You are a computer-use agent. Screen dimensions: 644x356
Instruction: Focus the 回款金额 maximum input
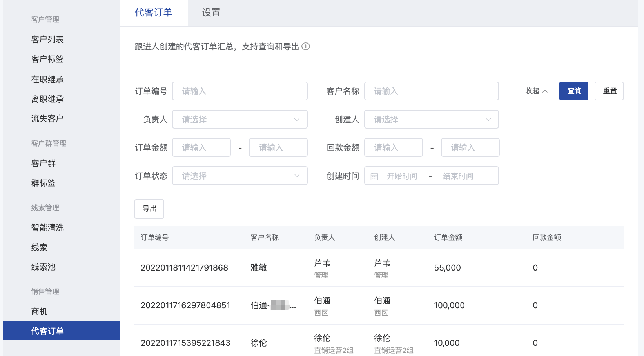coord(470,147)
